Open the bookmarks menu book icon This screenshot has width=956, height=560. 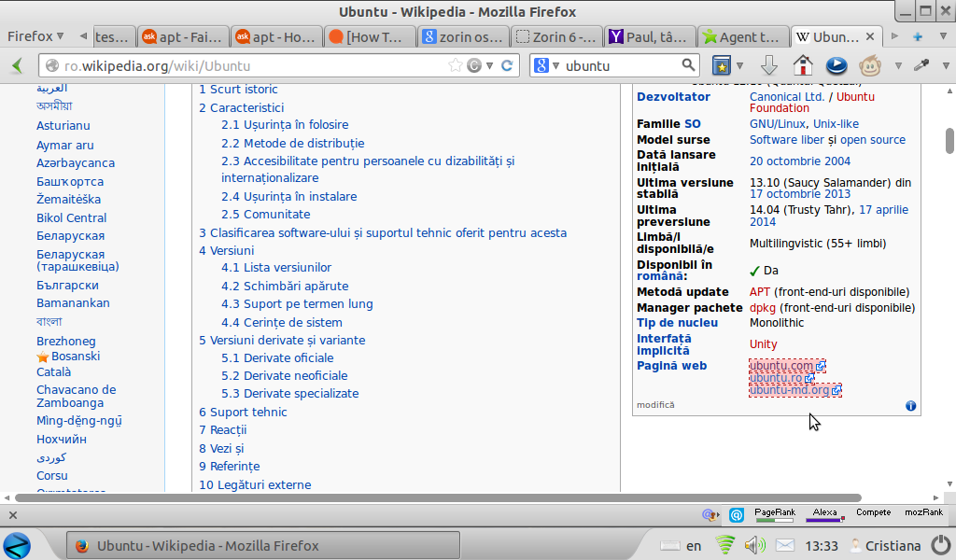click(722, 65)
